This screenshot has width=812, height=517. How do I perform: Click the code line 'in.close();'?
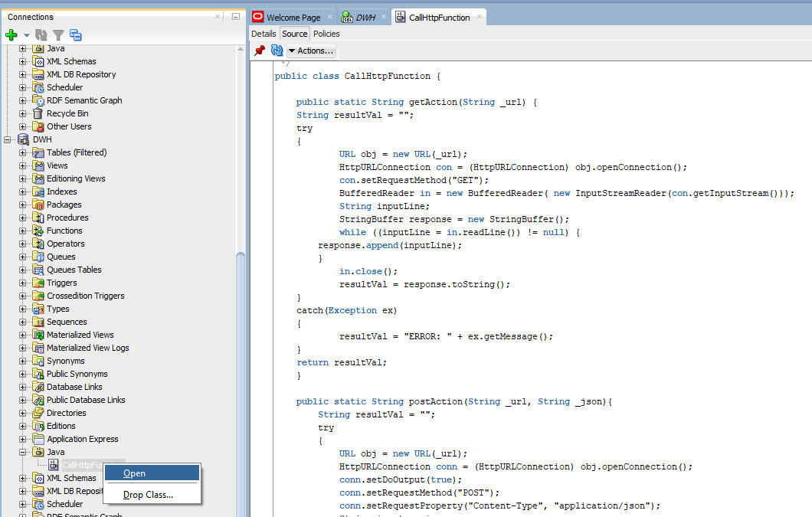[368, 271]
